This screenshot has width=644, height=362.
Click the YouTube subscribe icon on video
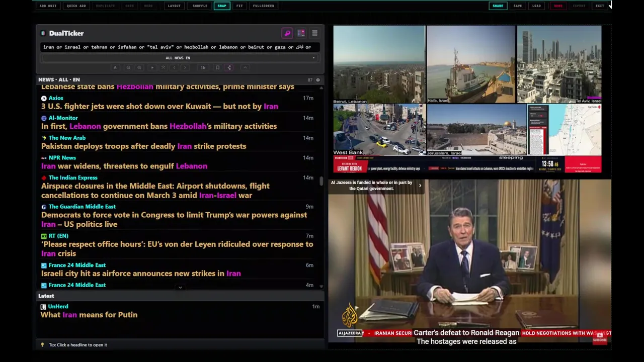click(x=599, y=338)
